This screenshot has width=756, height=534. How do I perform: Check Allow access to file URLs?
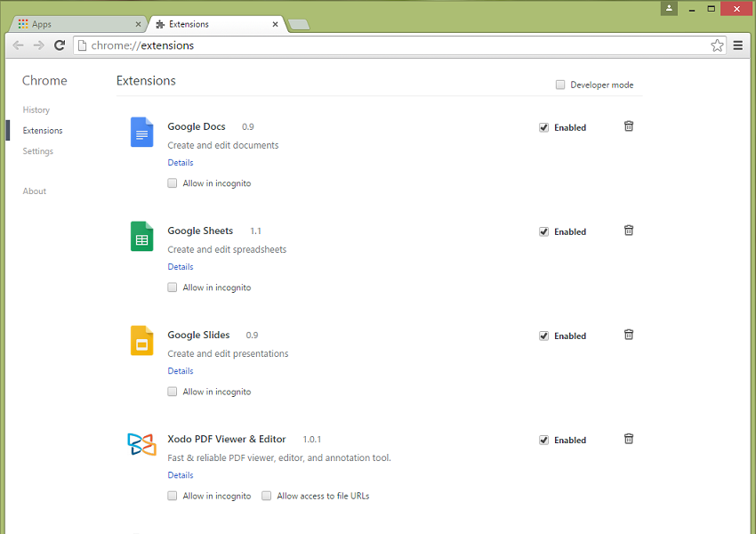tap(266, 496)
